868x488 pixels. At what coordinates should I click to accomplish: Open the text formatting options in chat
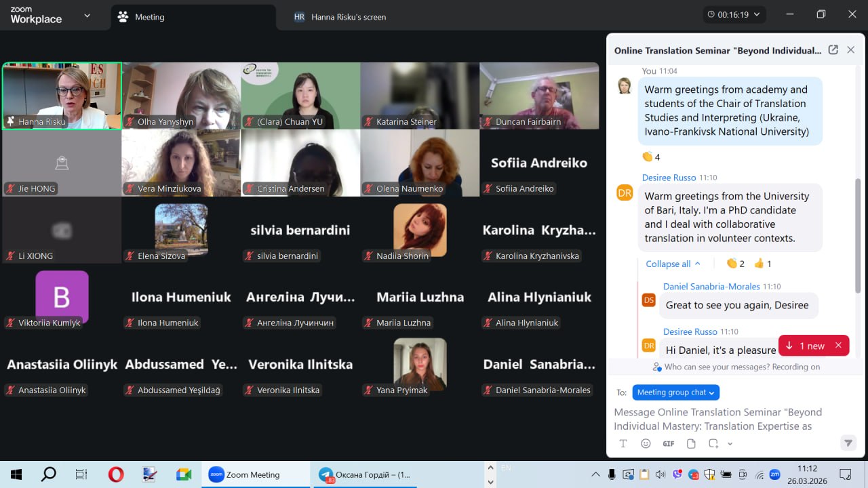[x=623, y=443]
